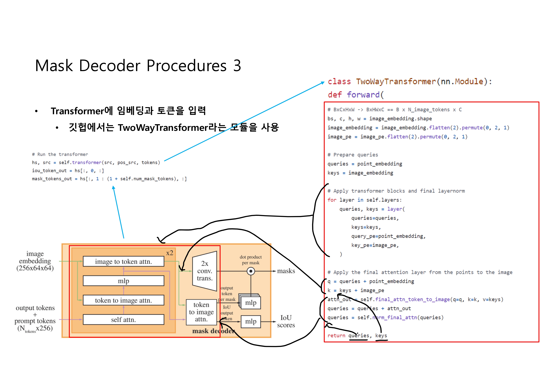555x392 pixels.
Task: Click the "token to image attn." box beside IoU output token
Action: pyautogui.click(x=201, y=312)
